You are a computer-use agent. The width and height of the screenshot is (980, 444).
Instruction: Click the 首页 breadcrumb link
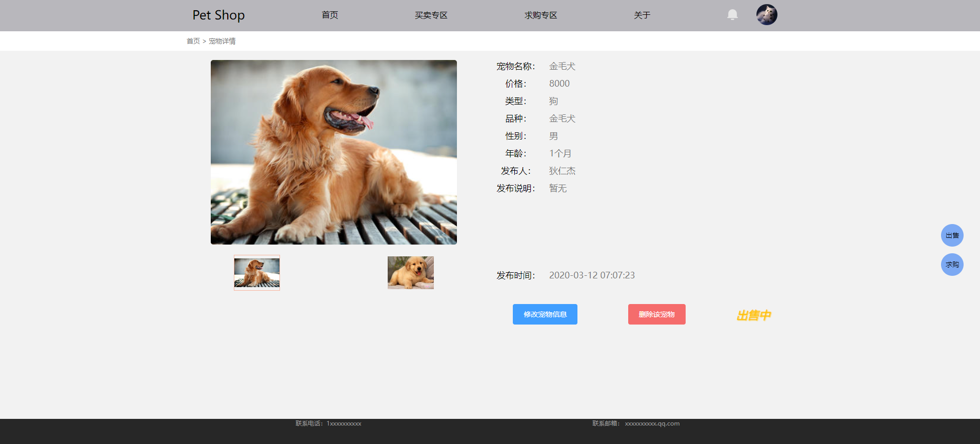(x=193, y=41)
